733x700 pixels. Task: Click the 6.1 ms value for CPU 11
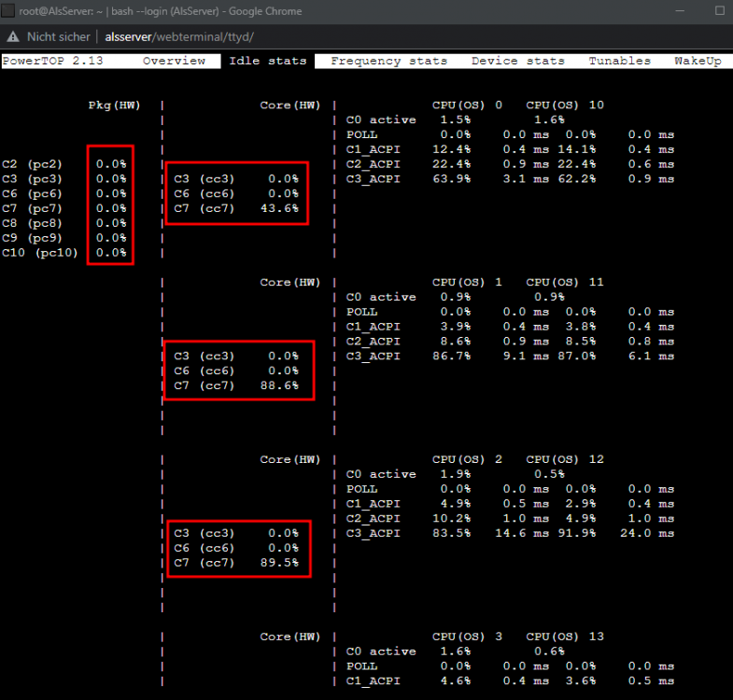coord(651,357)
